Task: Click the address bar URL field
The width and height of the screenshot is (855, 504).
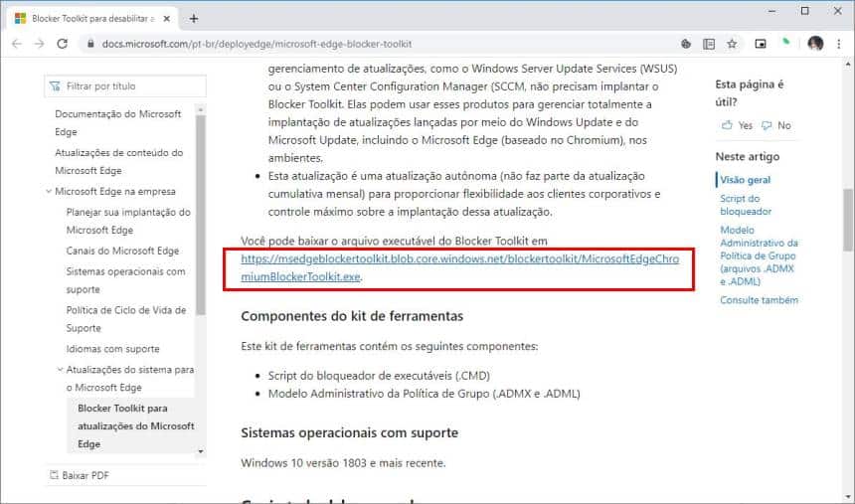Action: tap(382, 44)
